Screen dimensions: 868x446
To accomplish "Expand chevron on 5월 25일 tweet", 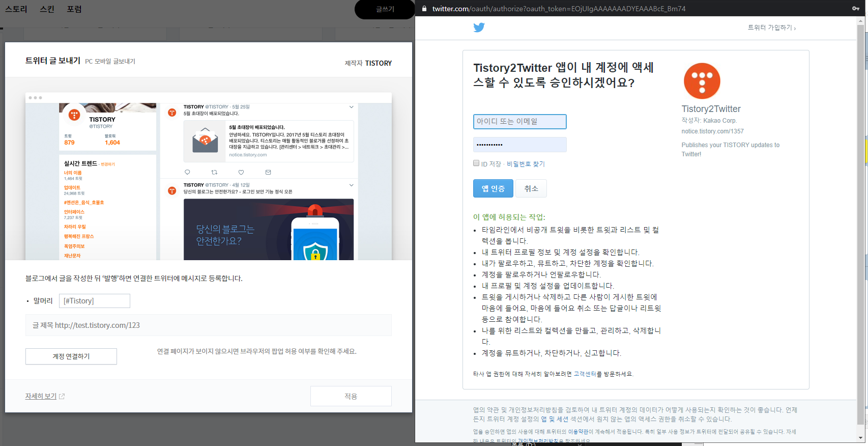I will pos(351,107).
